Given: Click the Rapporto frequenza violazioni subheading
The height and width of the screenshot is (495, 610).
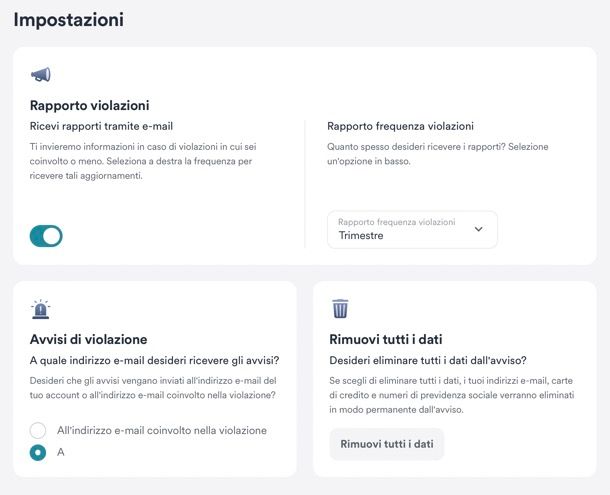Looking at the screenshot, I should point(400,126).
